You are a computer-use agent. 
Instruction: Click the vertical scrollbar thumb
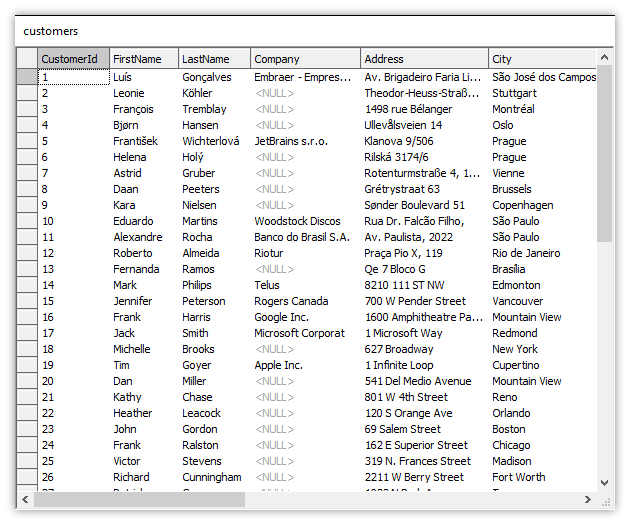pyautogui.click(x=604, y=154)
